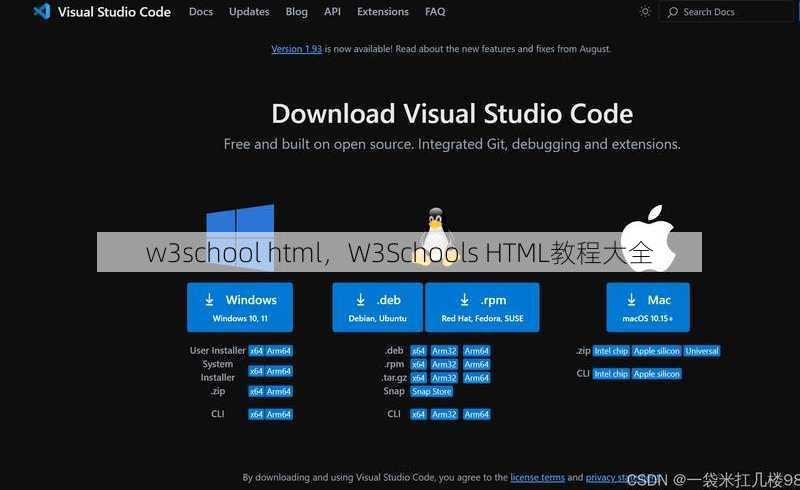The width and height of the screenshot is (800, 490).
Task: Select Windows .zip Arm64 link
Action: (279, 391)
